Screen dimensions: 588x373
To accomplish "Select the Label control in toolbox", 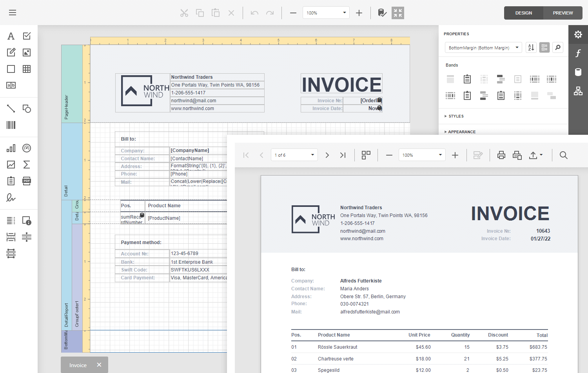I will click(11, 36).
